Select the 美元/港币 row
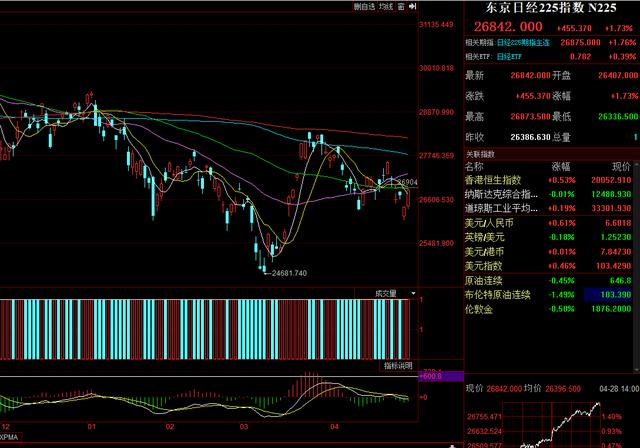This screenshot has height=448, width=640. (x=548, y=252)
